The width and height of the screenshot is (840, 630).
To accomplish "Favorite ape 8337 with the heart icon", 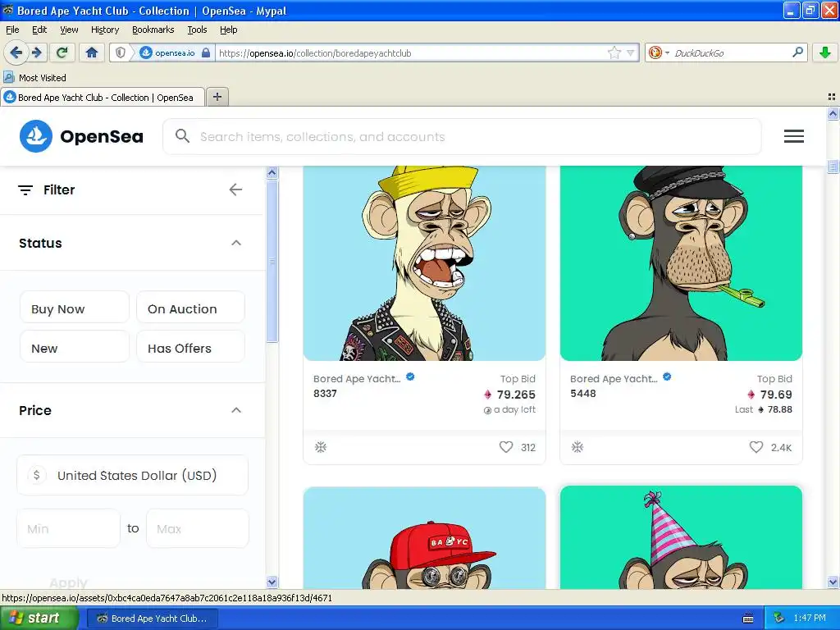I will coord(505,447).
